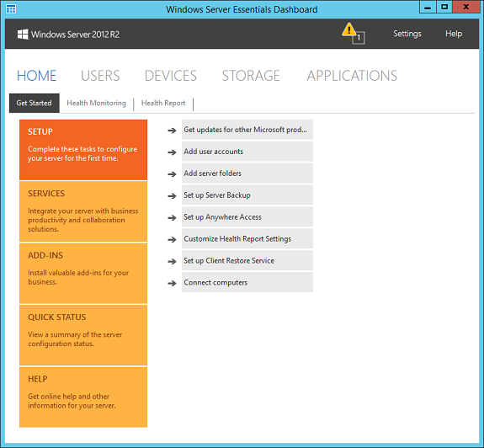Switch to the DEVICES section

(x=171, y=76)
